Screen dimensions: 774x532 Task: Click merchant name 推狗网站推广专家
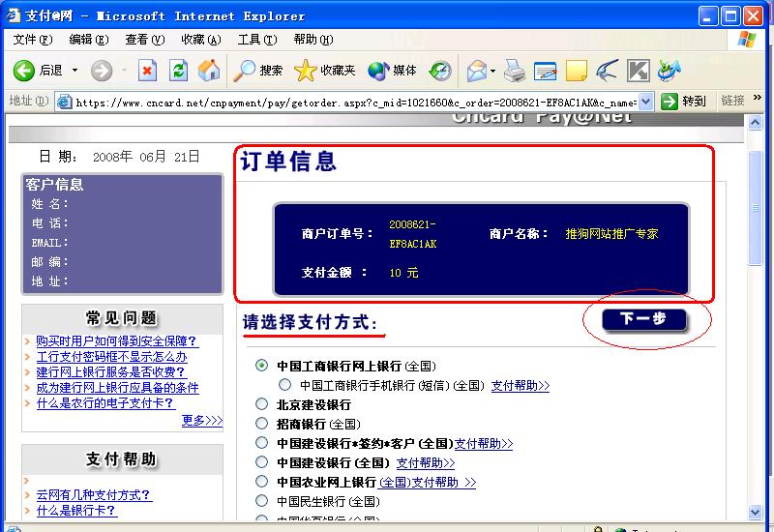point(611,233)
